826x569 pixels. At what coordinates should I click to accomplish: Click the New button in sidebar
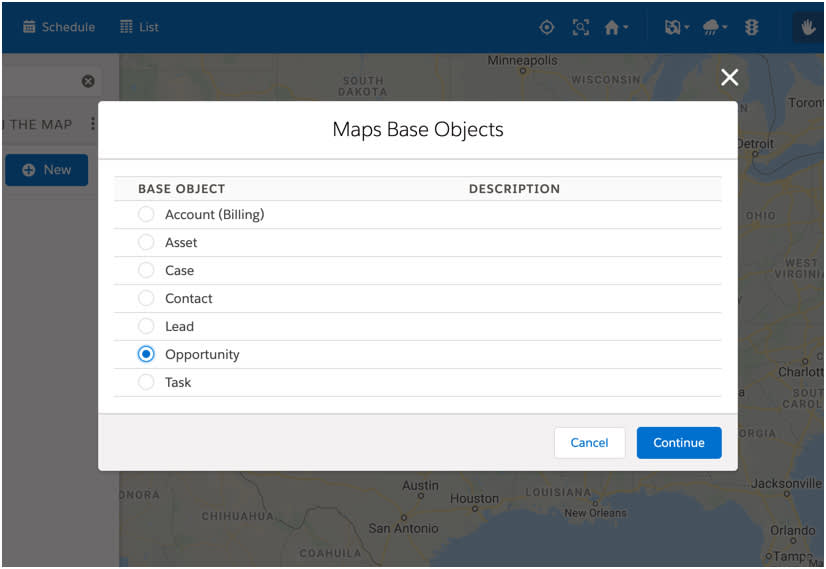click(47, 170)
